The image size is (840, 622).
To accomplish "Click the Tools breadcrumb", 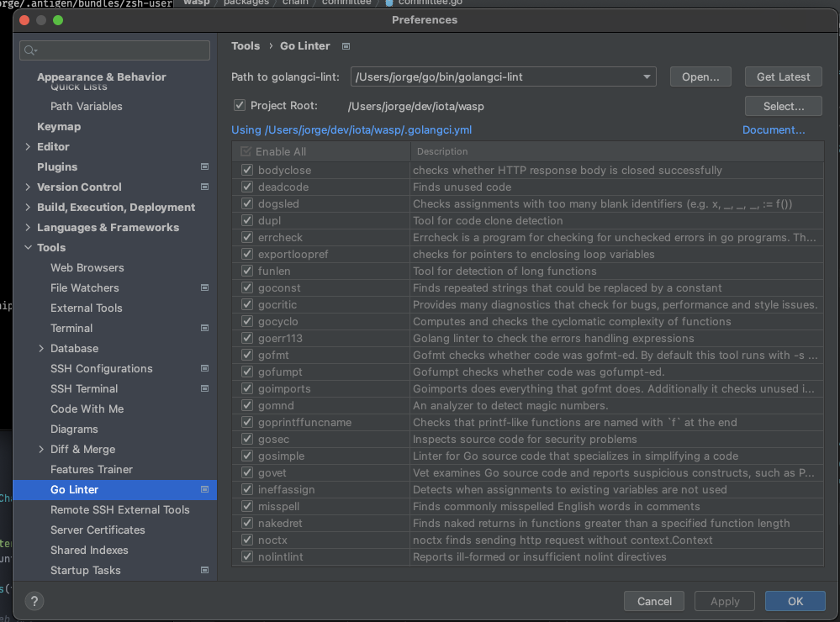I will 246,46.
